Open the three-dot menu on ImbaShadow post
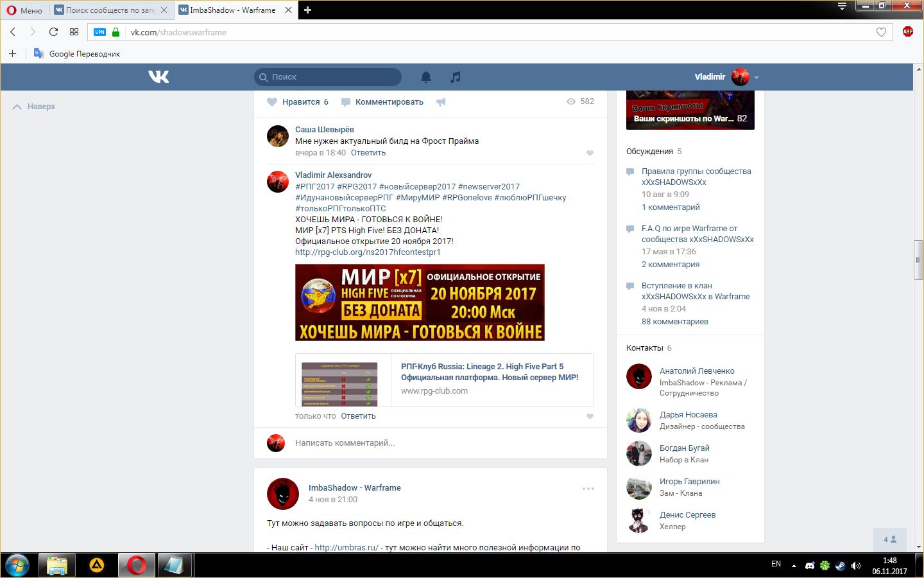 tap(588, 489)
